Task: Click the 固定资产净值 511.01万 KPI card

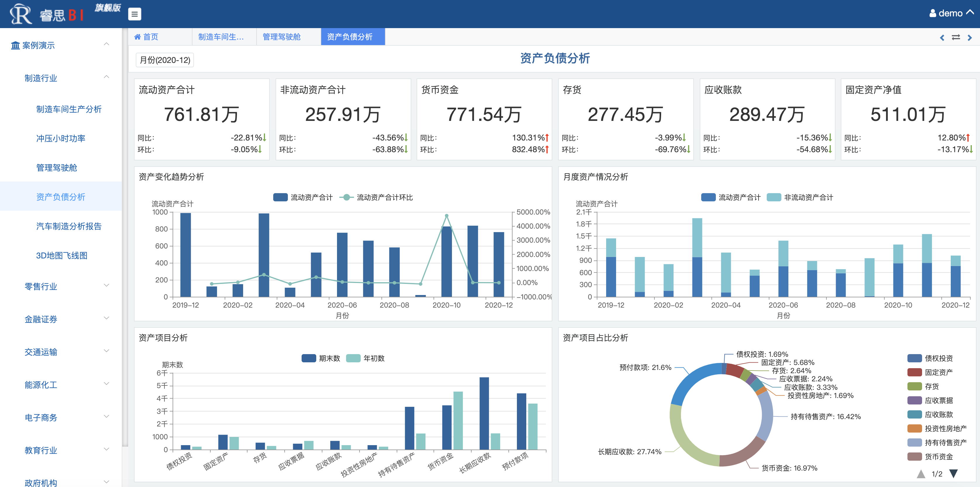Action: (908, 119)
